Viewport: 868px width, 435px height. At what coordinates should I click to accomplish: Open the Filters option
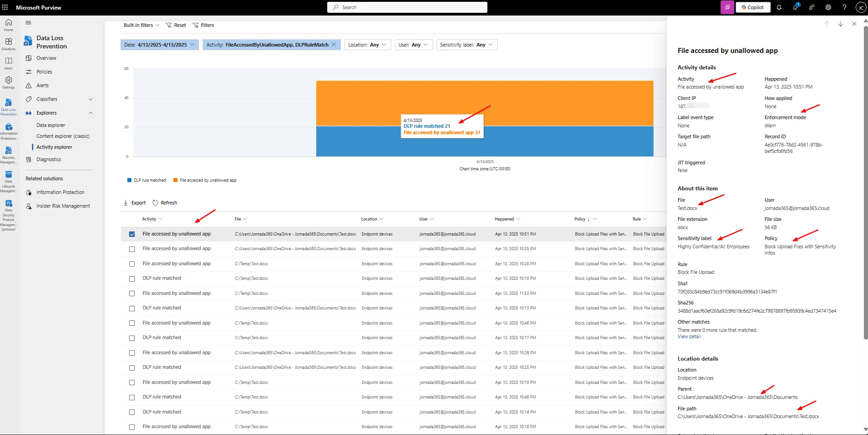(x=204, y=25)
